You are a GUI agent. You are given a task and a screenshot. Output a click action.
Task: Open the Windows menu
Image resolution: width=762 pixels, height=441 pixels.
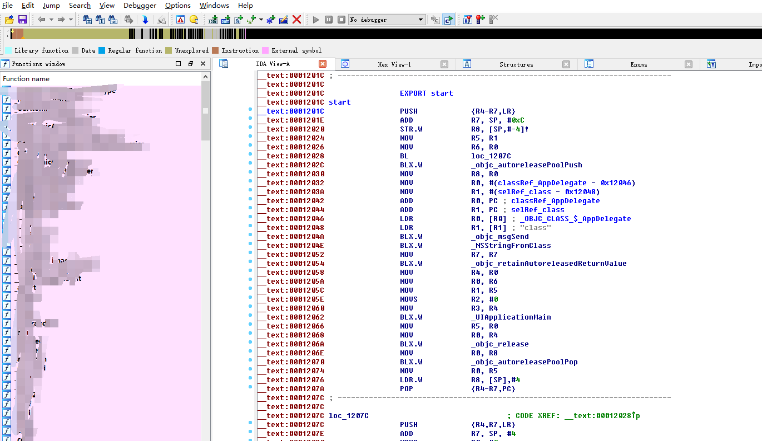tap(214, 5)
